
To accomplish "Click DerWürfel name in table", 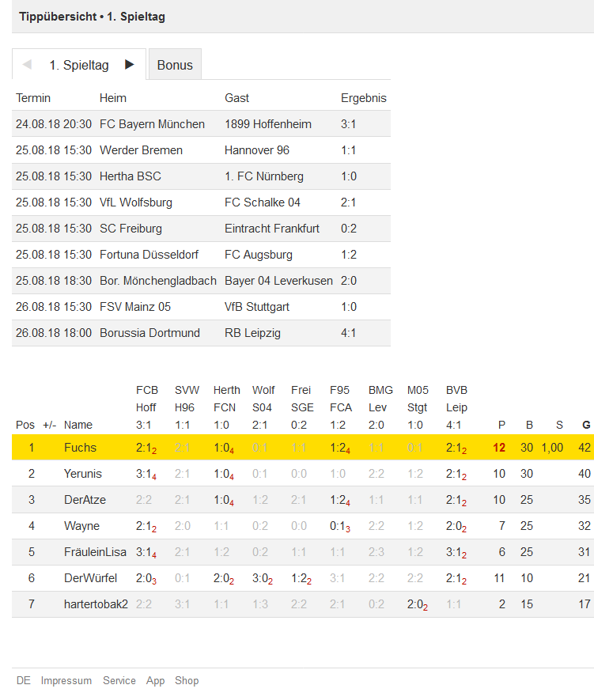I will click(x=91, y=578).
